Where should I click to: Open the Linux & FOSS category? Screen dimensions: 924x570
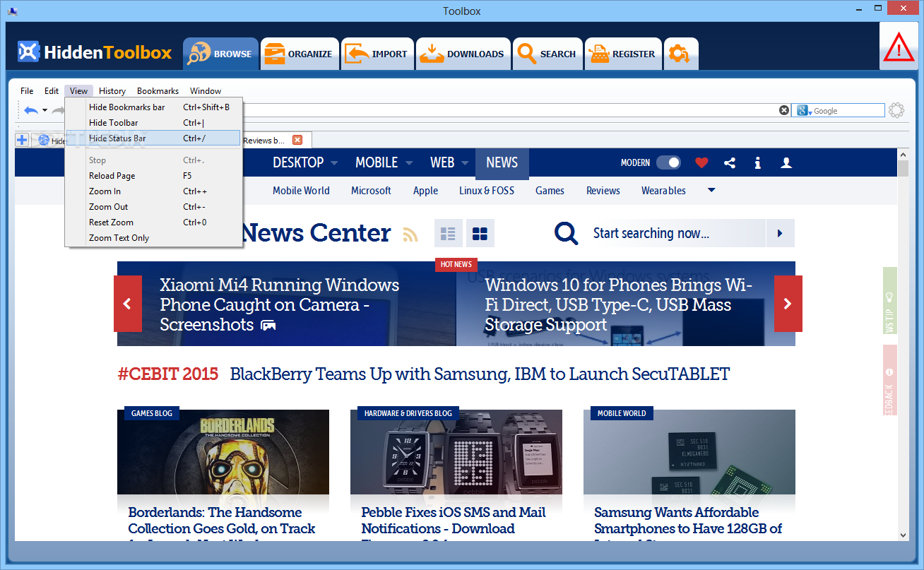coord(487,191)
